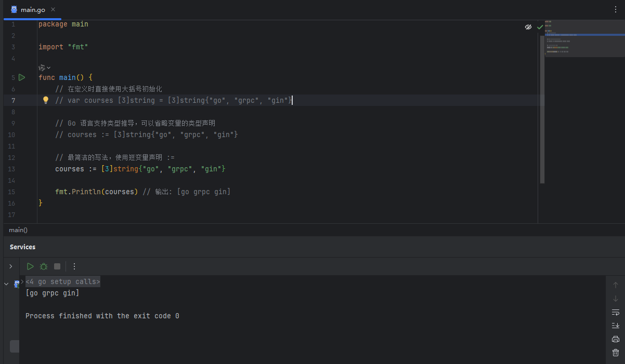Click line number 5 in the gutter
This screenshot has width=625, height=364.
tap(13, 77)
